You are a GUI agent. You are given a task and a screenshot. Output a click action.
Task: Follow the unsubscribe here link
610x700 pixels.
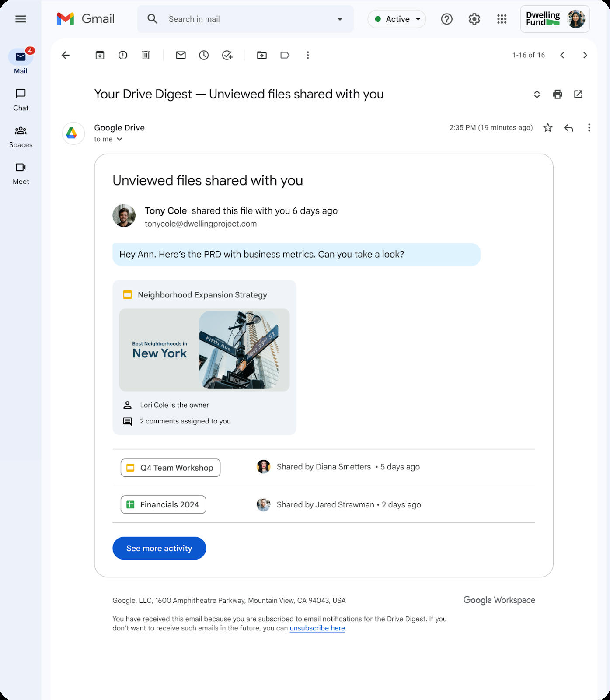317,628
